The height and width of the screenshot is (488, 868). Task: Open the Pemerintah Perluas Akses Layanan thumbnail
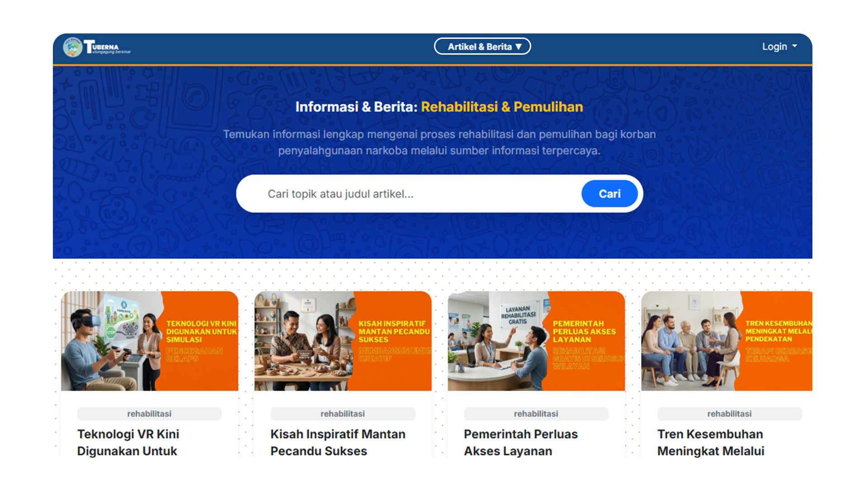[536, 341]
